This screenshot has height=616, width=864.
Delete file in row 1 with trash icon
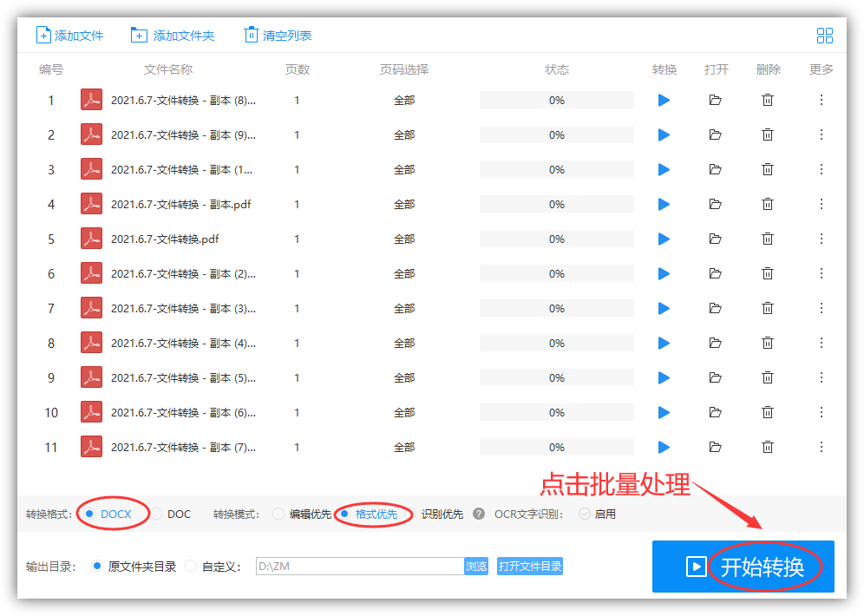pyautogui.click(x=768, y=101)
